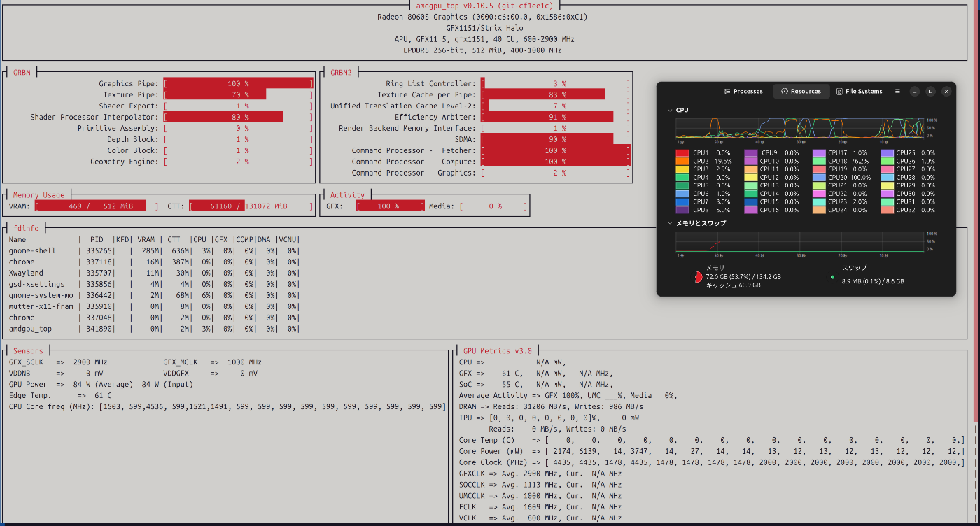Screen dimensions: 980x526
Task: Click the Geometry Engine 2 % row
Action: coord(202,162)
